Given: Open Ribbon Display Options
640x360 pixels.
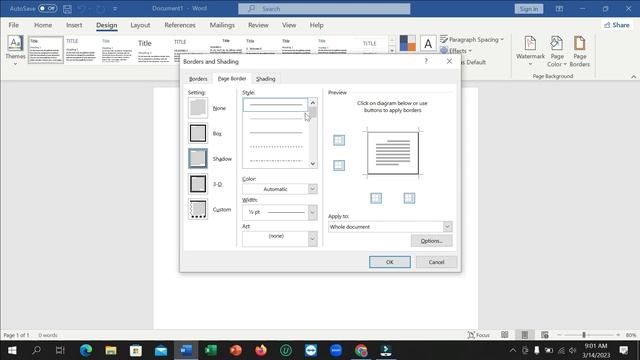Looking at the screenshot, I should (x=559, y=9).
